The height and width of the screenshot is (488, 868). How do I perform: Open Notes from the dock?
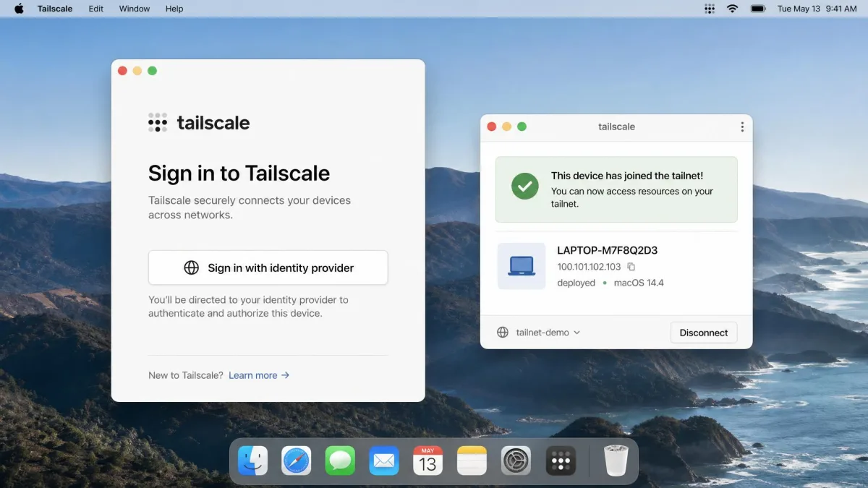472,461
